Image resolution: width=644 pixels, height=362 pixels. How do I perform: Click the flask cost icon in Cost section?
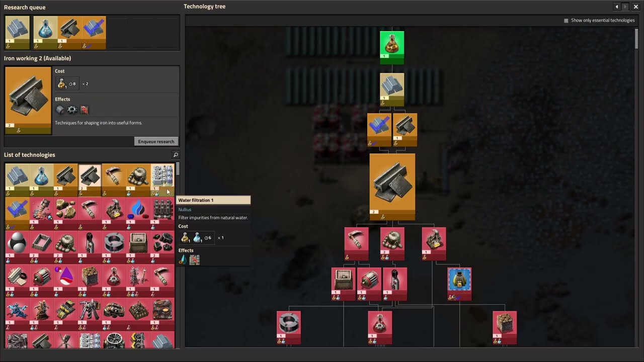(x=61, y=83)
